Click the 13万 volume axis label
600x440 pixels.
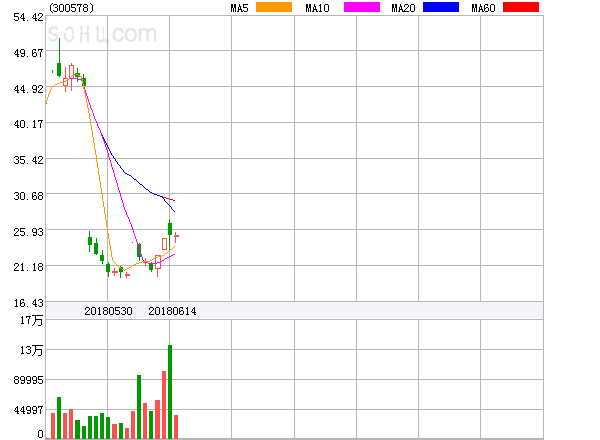tap(31, 350)
